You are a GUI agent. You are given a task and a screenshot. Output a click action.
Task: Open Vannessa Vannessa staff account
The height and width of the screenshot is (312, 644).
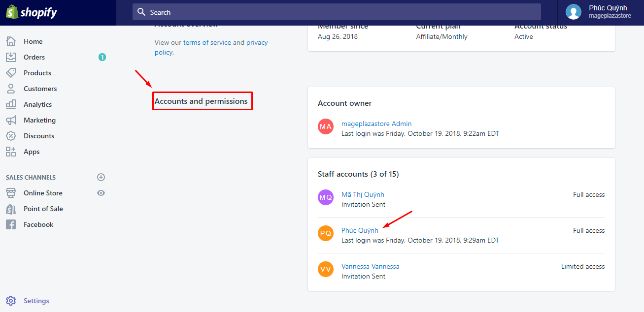pos(371,266)
